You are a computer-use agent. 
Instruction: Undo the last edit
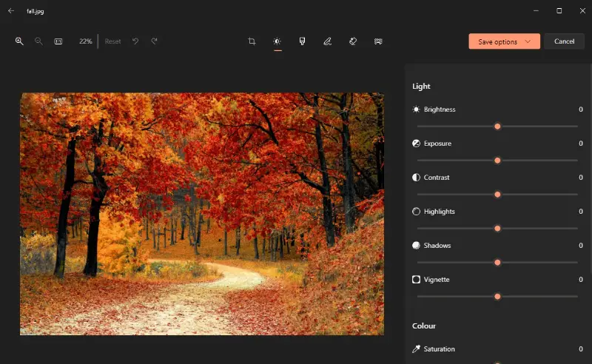click(135, 41)
